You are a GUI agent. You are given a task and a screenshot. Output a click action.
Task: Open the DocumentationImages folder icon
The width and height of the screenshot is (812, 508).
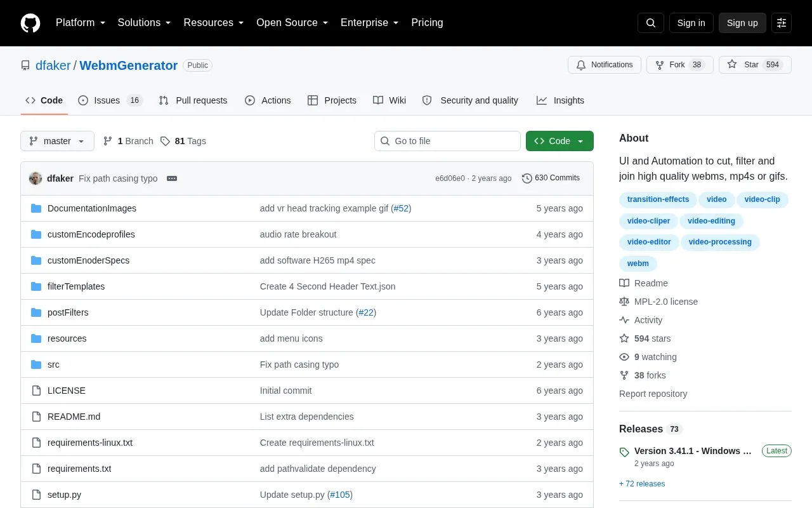coord(36,208)
